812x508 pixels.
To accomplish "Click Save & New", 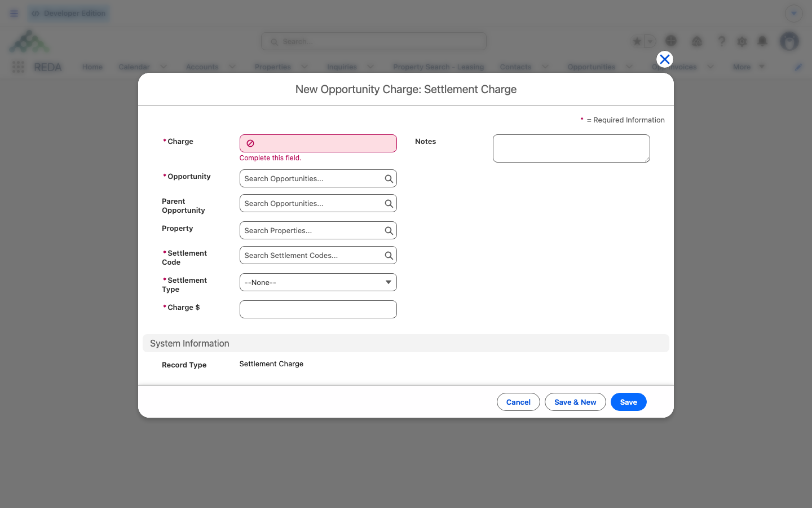I will tap(575, 402).
